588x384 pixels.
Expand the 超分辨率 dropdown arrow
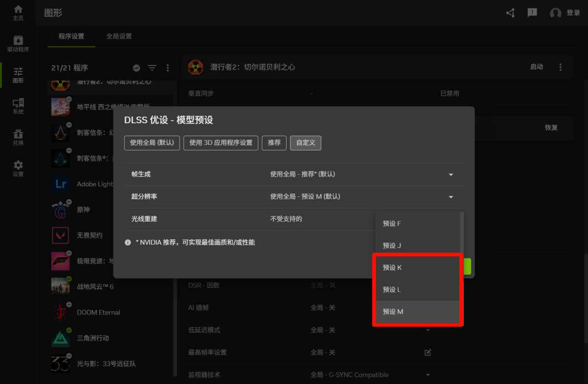(x=451, y=197)
